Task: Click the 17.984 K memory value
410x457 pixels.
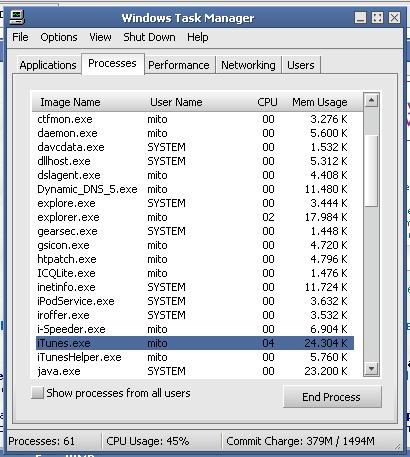Action: click(x=326, y=217)
